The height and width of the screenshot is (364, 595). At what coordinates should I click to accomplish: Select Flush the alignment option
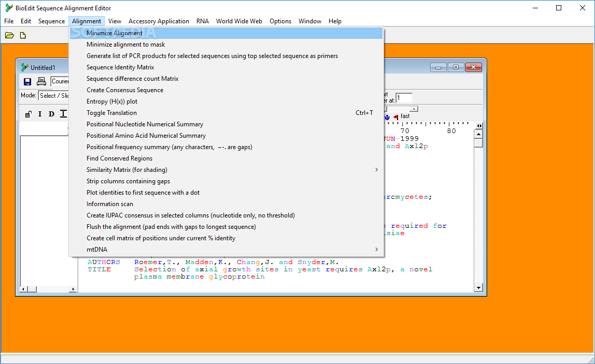(226, 227)
